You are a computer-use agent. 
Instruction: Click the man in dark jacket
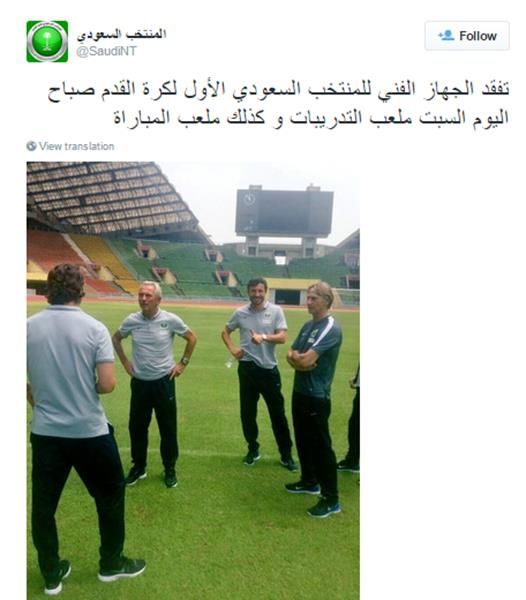314,398
